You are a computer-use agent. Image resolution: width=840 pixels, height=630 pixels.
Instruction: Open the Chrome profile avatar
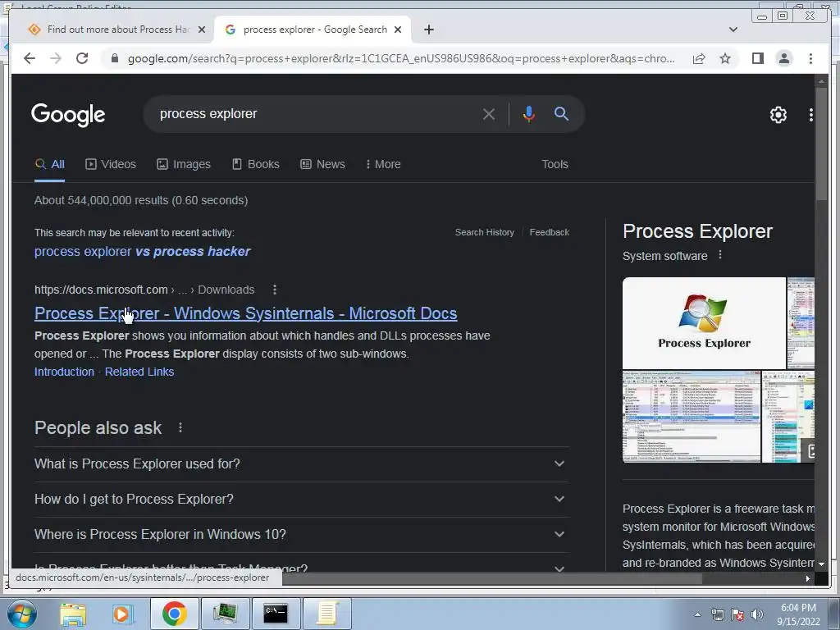click(x=783, y=58)
